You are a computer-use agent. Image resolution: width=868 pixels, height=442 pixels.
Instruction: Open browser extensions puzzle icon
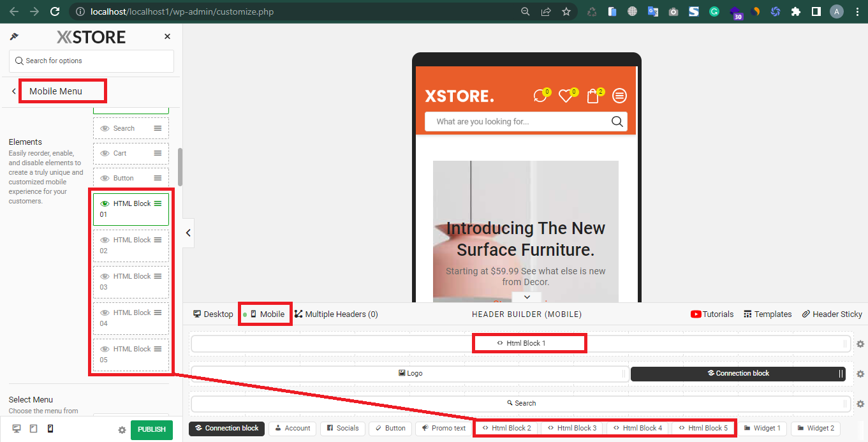tap(795, 11)
